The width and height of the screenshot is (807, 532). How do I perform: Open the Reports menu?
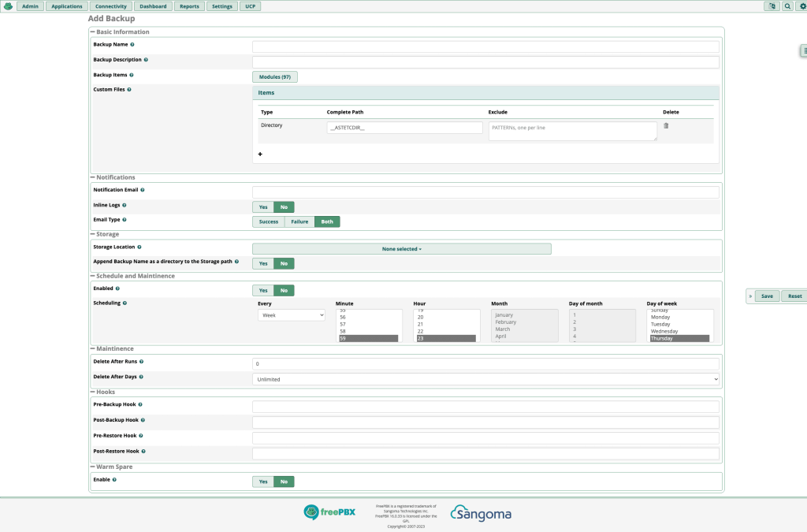tap(189, 6)
